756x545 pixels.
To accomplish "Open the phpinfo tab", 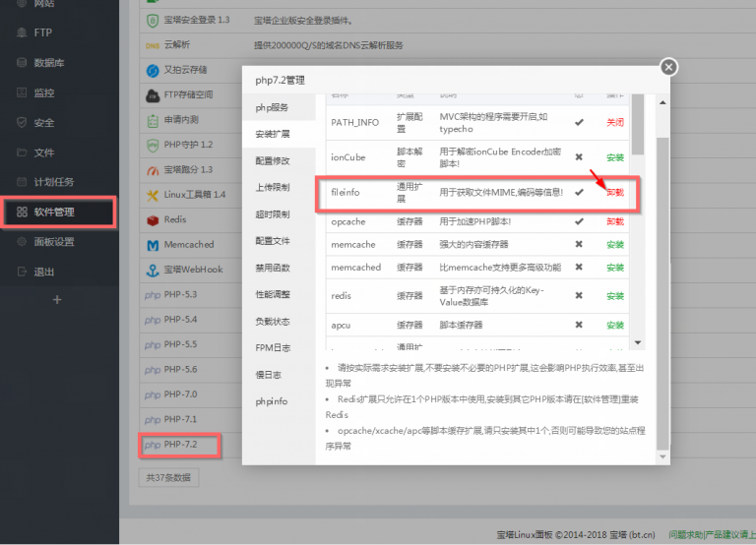I will click(x=273, y=401).
